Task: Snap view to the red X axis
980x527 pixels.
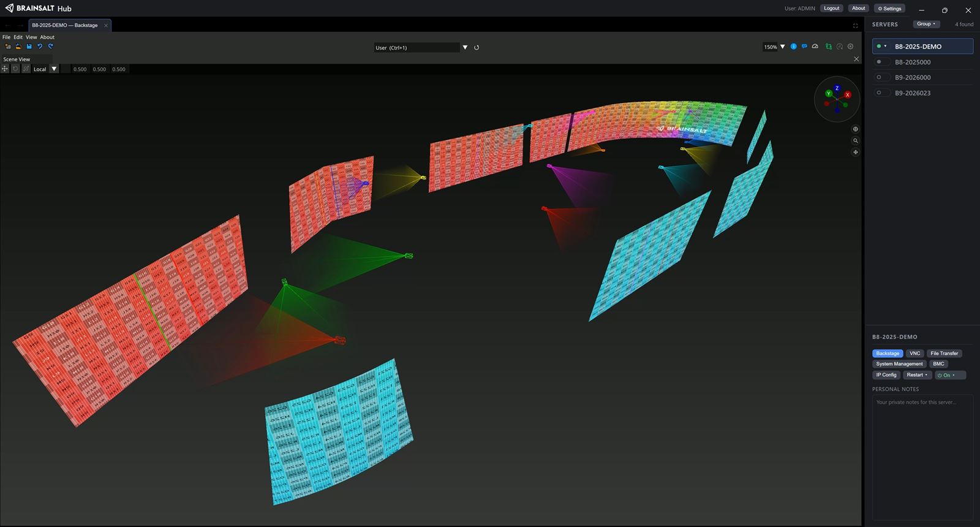Action: click(x=848, y=95)
